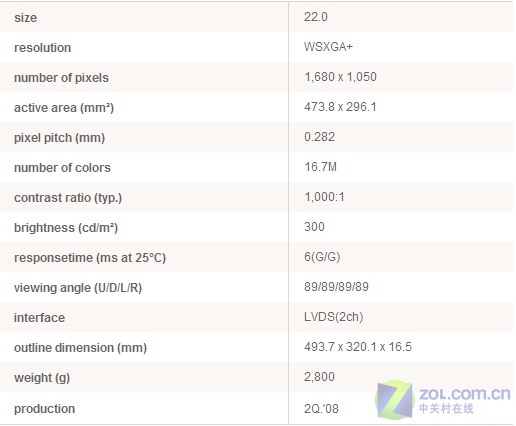Screen dimensions: 516x426
Task: Click the ZOL logo icon watermark
Action: (395, 399)
